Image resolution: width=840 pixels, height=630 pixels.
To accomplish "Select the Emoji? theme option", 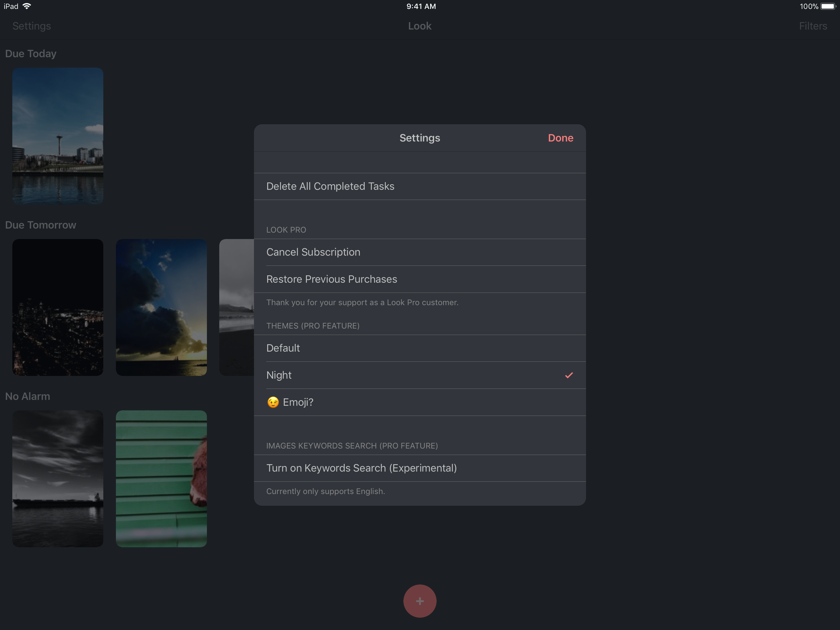I will tap(420, 402).
